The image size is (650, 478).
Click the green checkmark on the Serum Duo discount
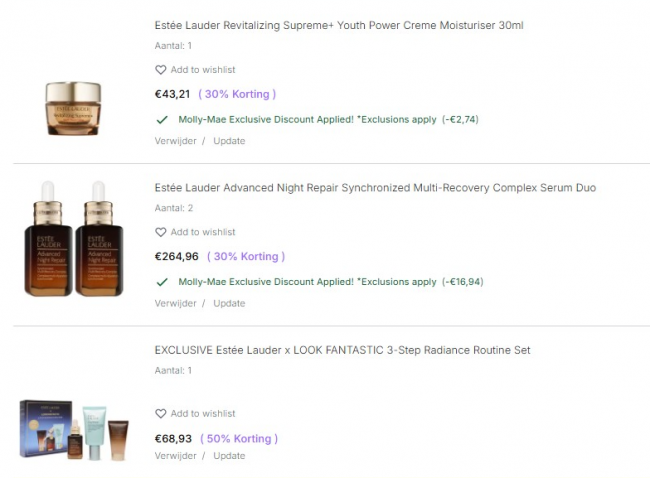(161, 282)
